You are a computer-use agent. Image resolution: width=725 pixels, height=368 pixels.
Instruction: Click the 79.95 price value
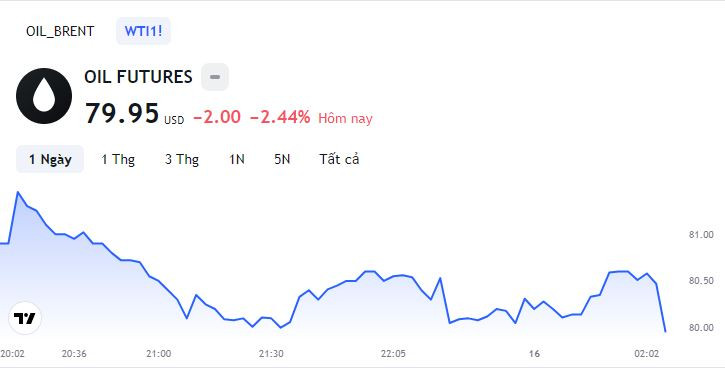(122, 113)
